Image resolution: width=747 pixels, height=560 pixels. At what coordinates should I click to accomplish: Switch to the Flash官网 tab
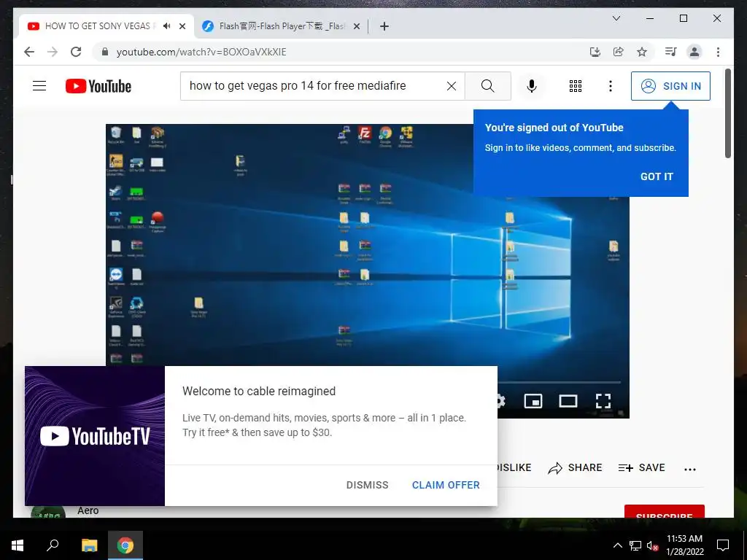click(x=282, y=26)
